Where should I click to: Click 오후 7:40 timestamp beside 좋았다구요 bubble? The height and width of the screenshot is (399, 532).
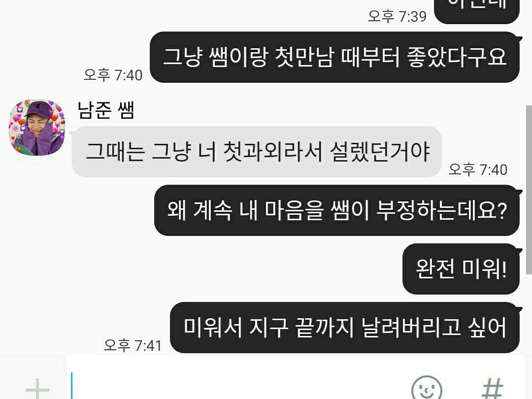(113, 75)
